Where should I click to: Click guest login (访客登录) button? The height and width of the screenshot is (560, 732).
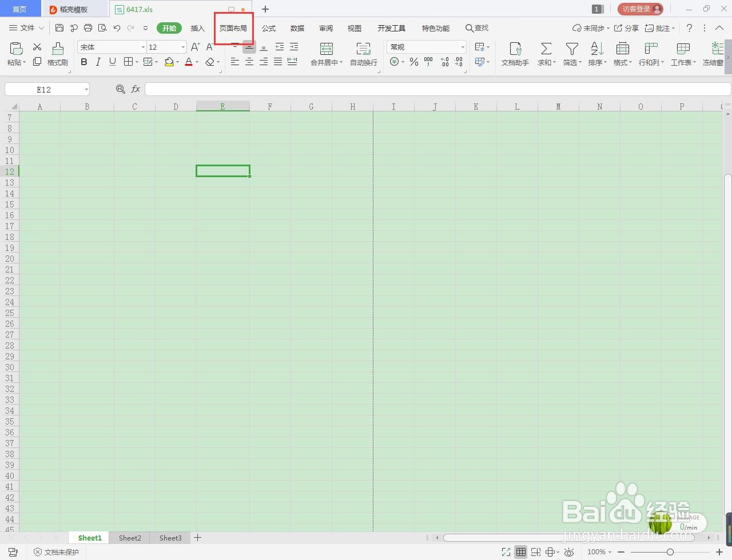(x=640, y=9)
